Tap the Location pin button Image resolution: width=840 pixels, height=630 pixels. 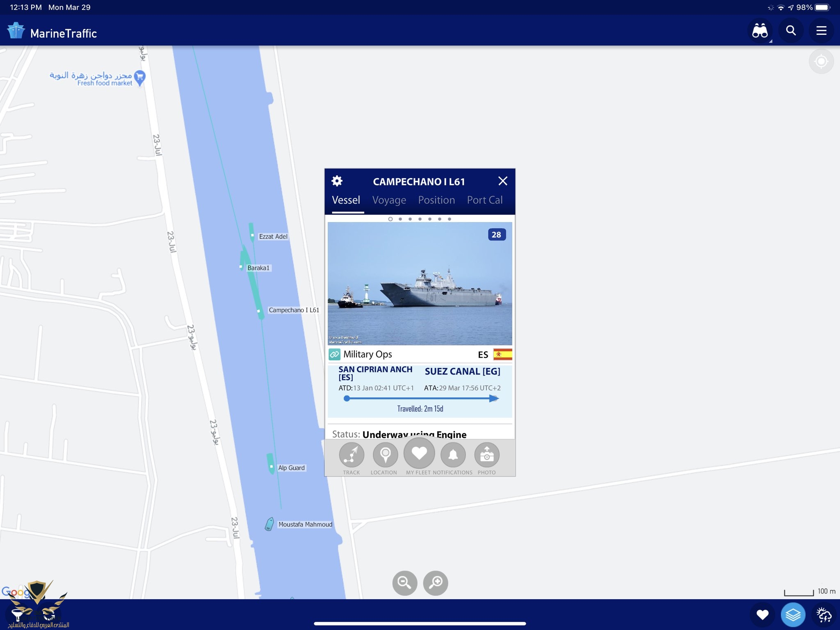(385, 455)
